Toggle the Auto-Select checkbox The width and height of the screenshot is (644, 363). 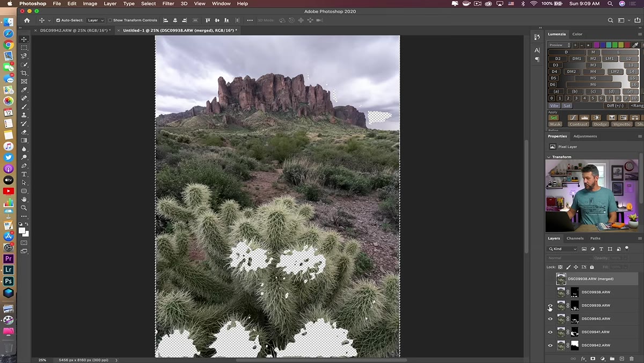(58, 20)
